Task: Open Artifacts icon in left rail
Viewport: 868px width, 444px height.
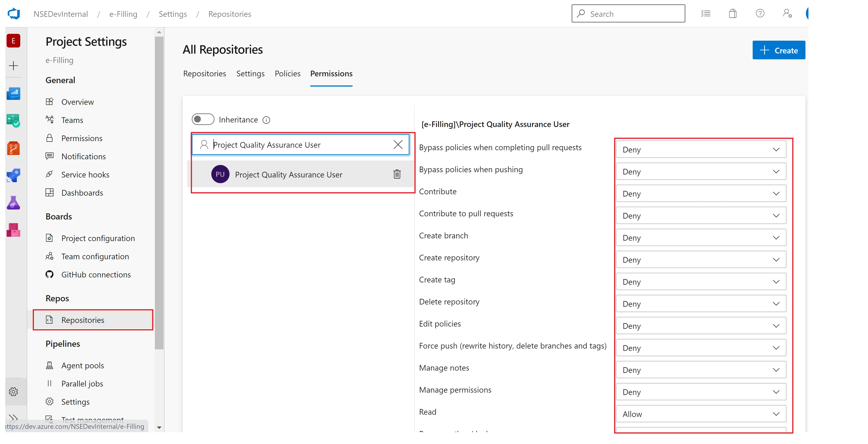Action: (x=13, y=230)
